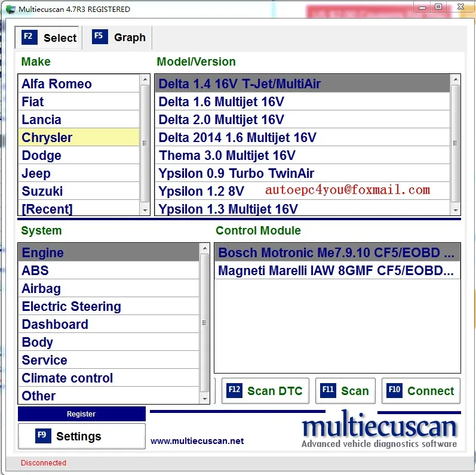Select Thema 3.0 Multijet 16V
Viewport: 476px width, 475px height.
pyautogui.click(x=302, y=155)
